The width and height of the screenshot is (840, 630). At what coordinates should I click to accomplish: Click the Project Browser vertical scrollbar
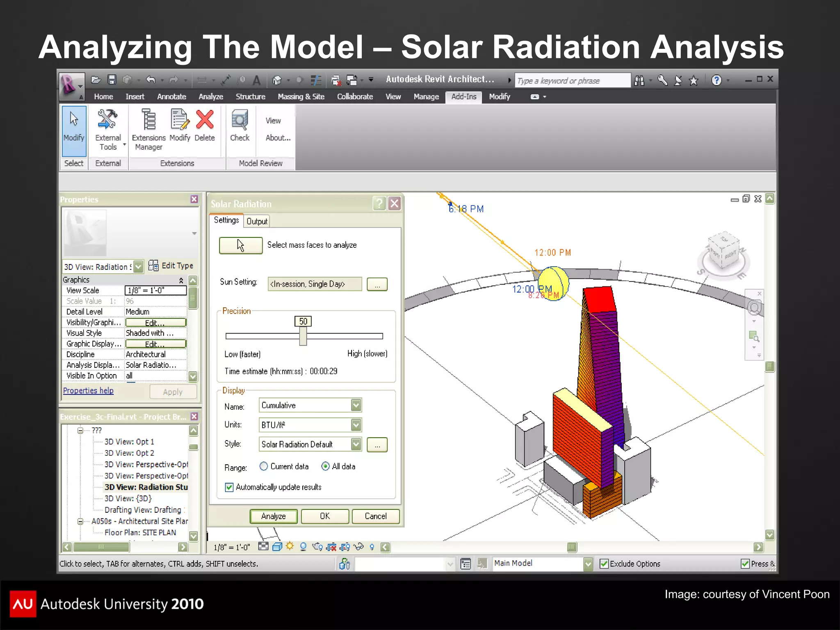[194, 483]
